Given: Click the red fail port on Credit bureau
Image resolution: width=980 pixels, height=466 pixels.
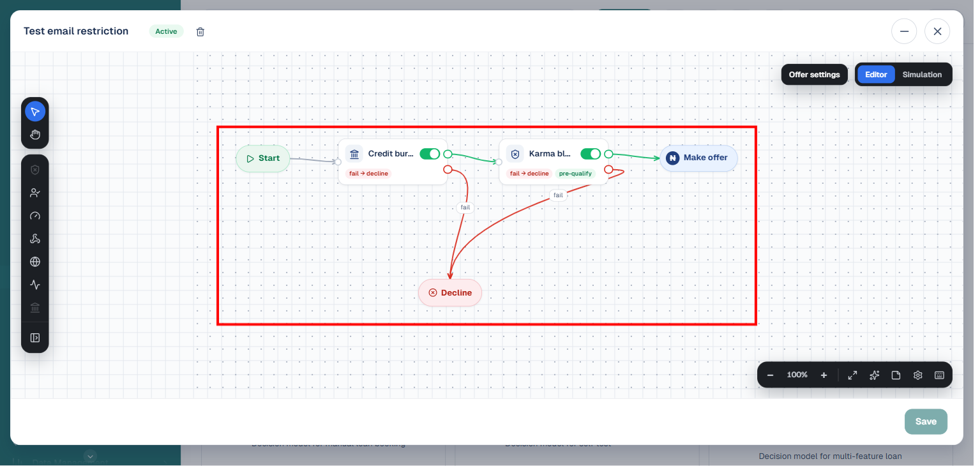Looking at the screenshot, I should (x=448, y=169).
